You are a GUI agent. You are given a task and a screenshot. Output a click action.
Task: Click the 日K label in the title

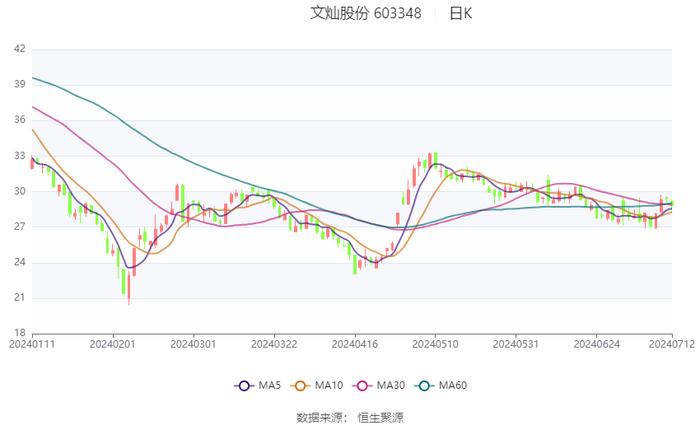tap(460, 13)
